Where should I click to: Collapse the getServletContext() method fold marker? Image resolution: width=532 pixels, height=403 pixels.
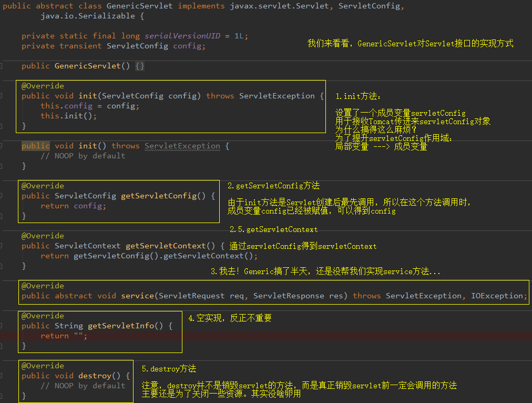click(x=1, y=246)
